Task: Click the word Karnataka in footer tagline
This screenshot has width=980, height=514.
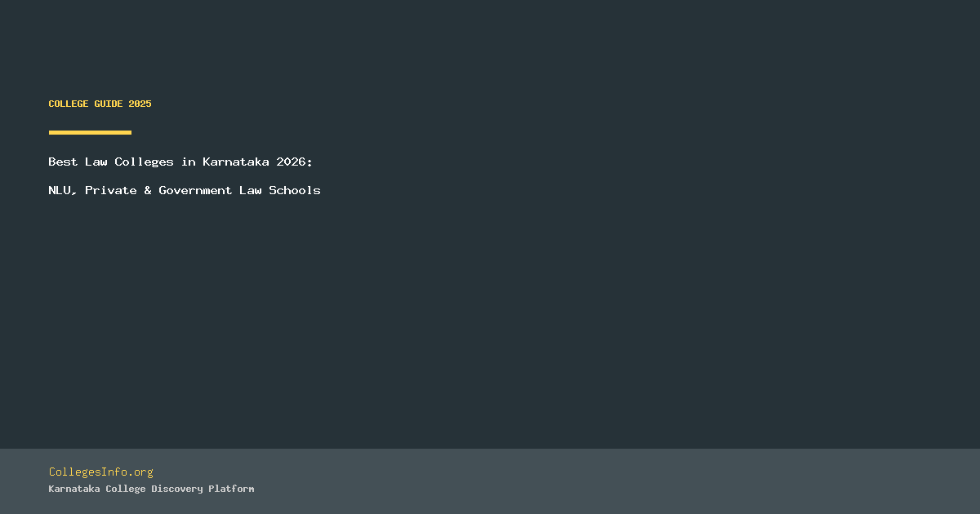Action: pyautogui.click(x=73, y=489)
